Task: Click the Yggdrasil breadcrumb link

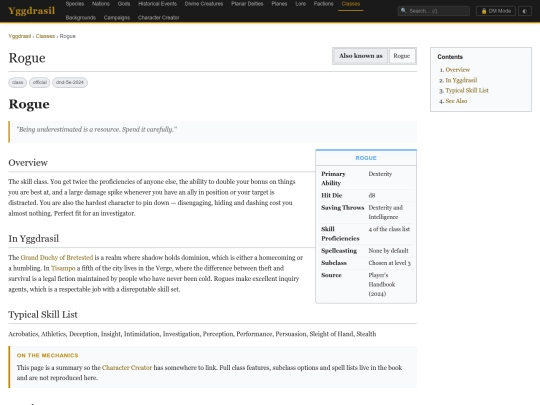Action: pyautogui.click(x=20, y=36)
